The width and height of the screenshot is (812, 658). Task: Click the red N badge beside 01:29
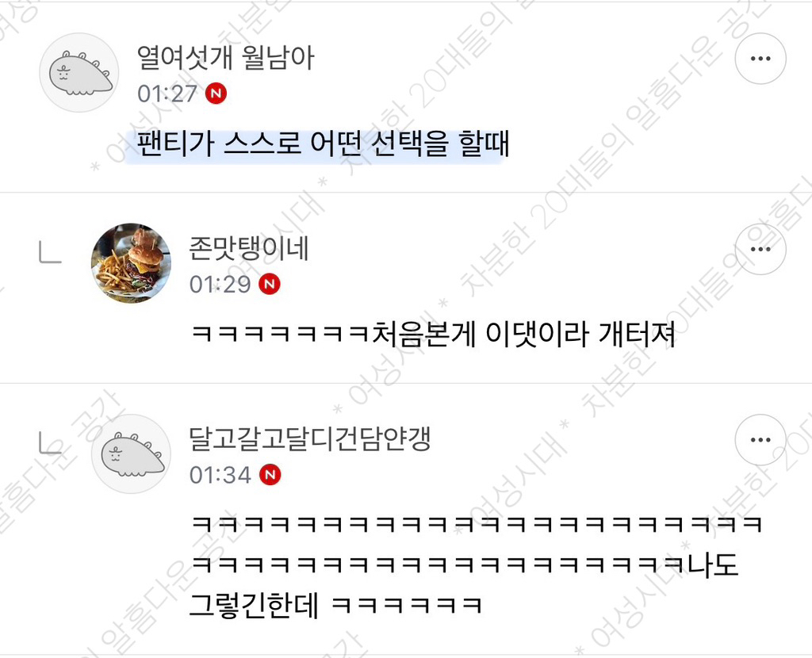270,285
